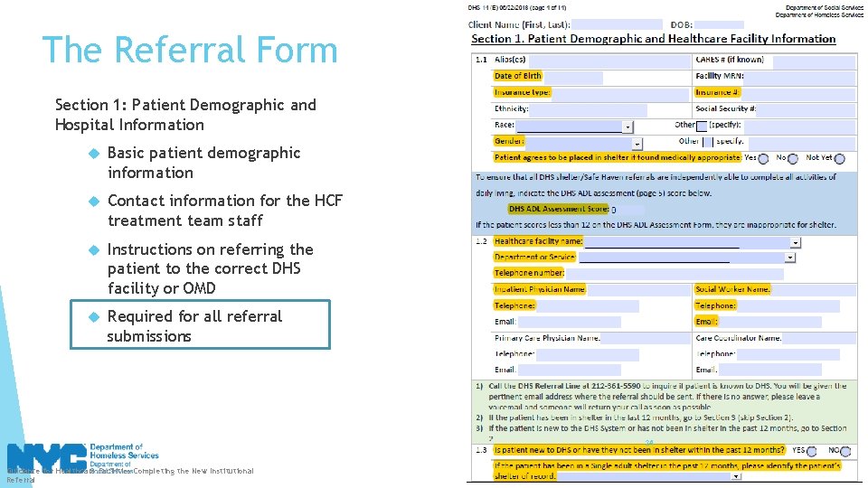
Task: Click the Inpatient Physician Name field
Action: pyautogui.click(x=637, y=290)
